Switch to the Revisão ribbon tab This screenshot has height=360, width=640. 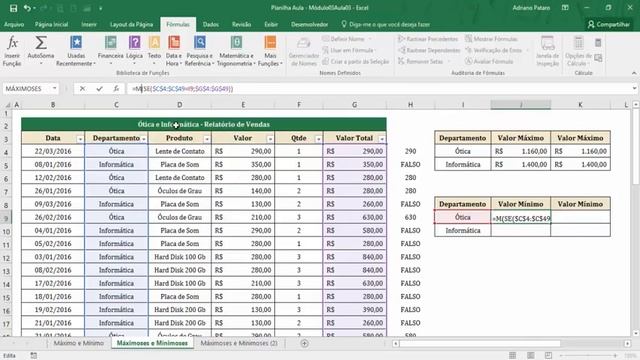[241, 24]
